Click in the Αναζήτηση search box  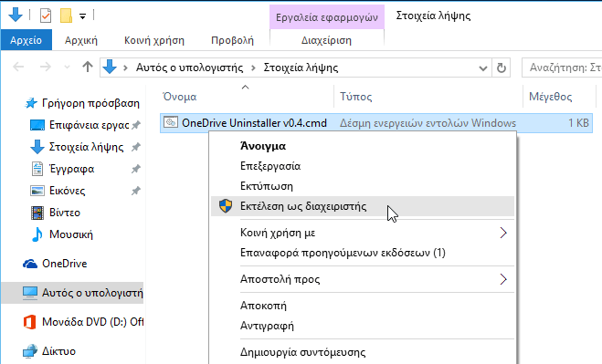(562, 68)
